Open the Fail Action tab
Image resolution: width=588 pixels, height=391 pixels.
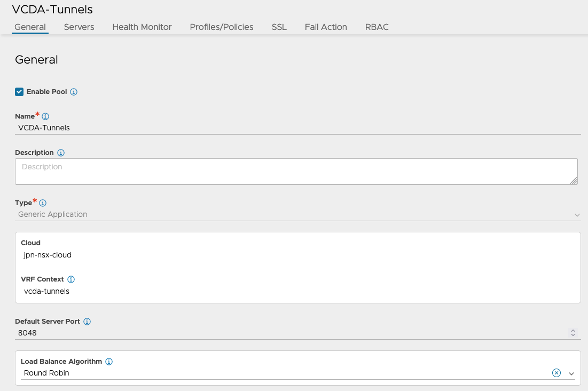[x=326, y=27]
